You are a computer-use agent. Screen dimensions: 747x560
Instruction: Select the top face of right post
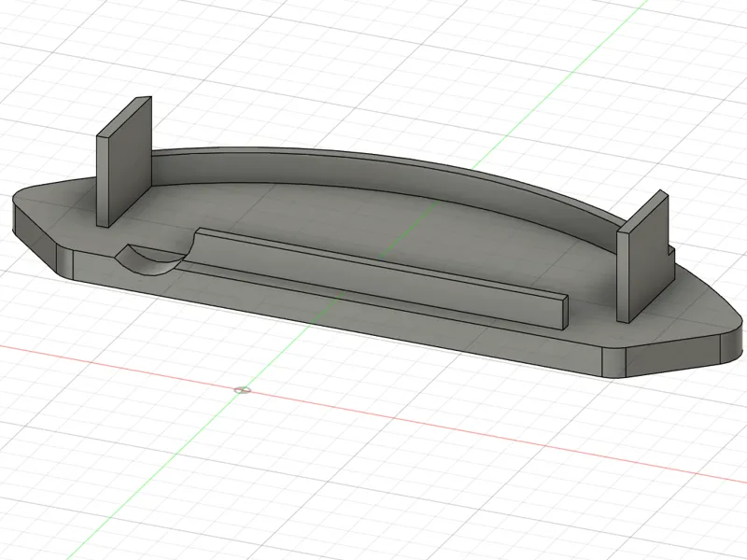tap(643, 211)
